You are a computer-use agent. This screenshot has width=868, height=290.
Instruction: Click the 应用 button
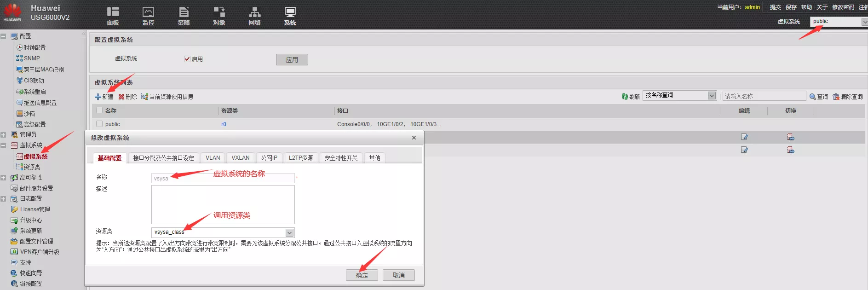pyautogui.click(x=292, y=60)
